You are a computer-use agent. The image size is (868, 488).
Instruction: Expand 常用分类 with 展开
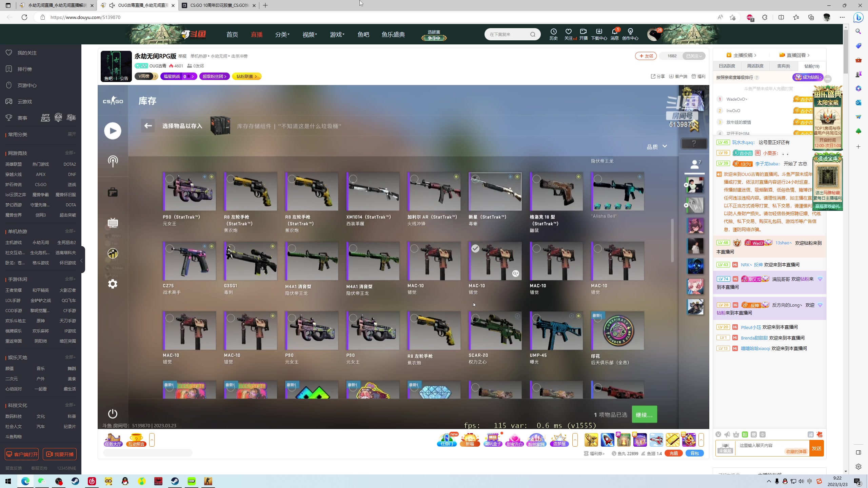click(x=72, y=134)
